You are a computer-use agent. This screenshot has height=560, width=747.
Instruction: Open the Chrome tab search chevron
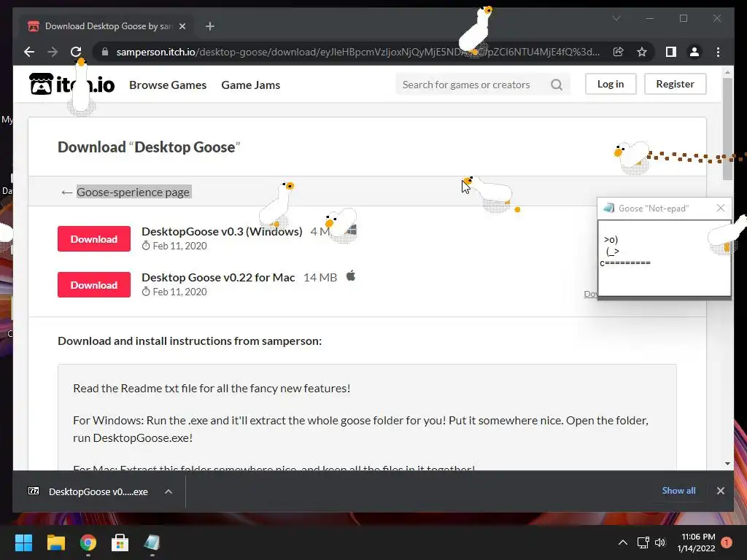click(616, 18)
